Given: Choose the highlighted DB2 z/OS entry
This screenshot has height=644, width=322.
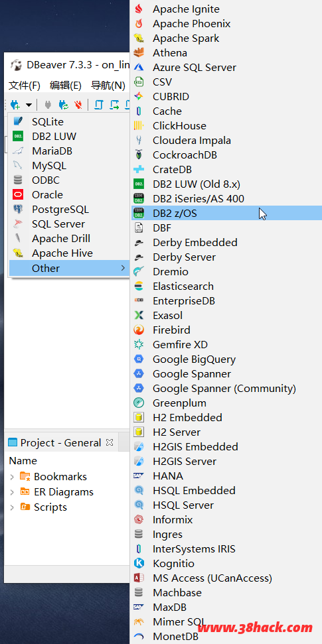Looking at the screenshot, I should pos(226,214).
